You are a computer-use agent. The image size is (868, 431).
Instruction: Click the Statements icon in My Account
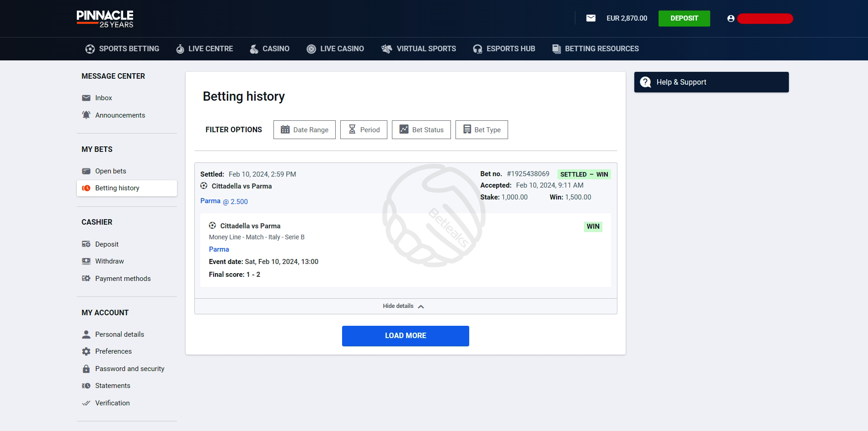click(x=86, y=386)
